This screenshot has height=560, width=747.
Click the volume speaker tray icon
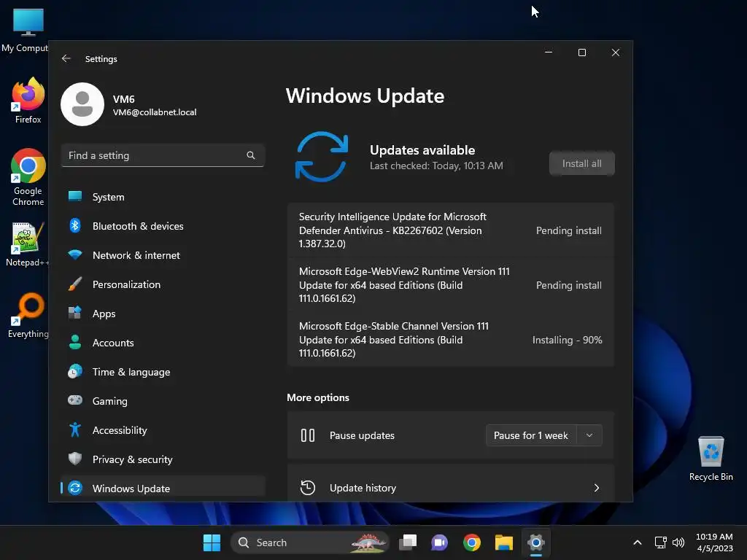pos(678,542)
